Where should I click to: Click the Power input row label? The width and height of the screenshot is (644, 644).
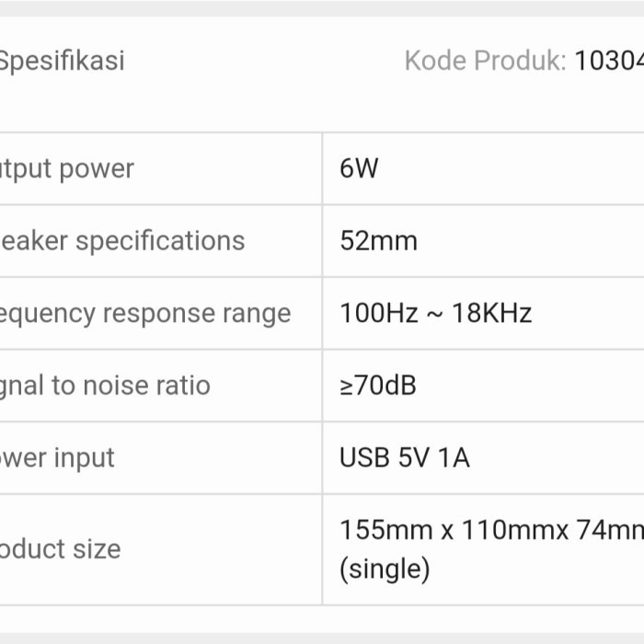click(57, 458)
